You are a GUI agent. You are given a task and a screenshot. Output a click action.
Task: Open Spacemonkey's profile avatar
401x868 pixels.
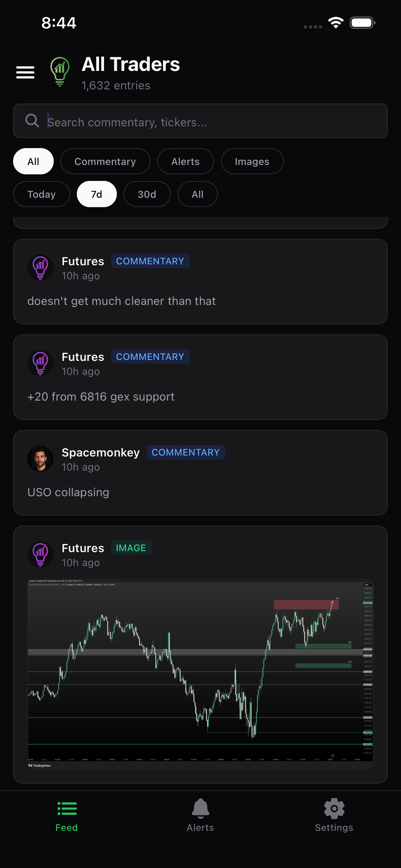point(40,459)
